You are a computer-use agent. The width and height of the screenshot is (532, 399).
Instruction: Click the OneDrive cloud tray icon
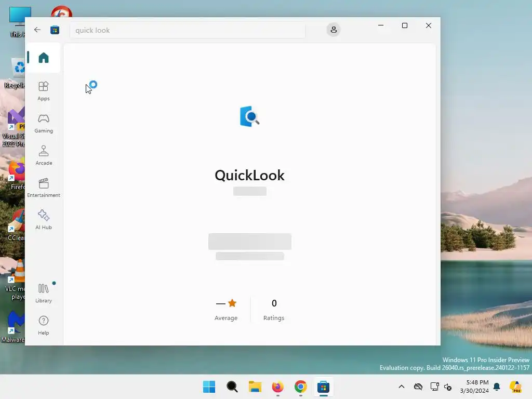[x=418, y=387]
